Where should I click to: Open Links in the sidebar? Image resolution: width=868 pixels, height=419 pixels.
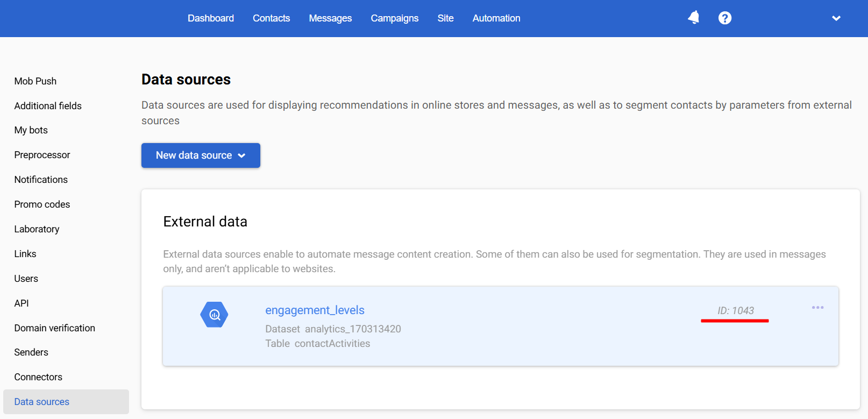click(25, 254)
